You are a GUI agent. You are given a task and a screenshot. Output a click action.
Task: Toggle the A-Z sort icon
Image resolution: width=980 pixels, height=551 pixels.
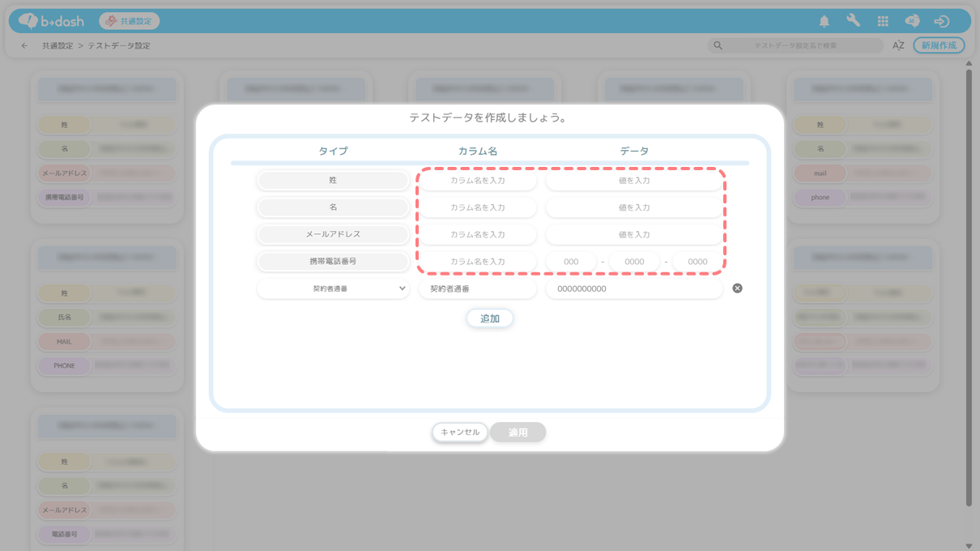click(898, 46)
